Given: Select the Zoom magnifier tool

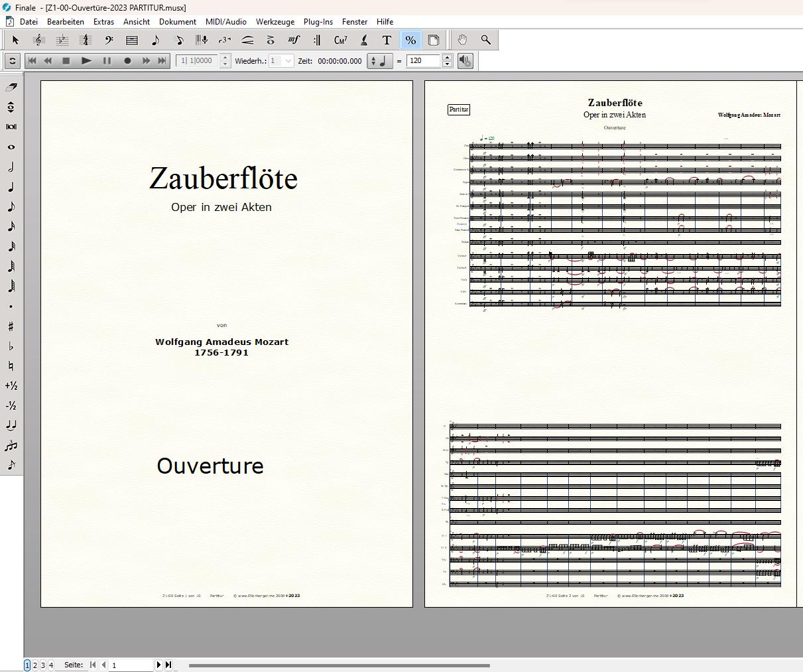Looking at the screenshot, I should (486, 40).
